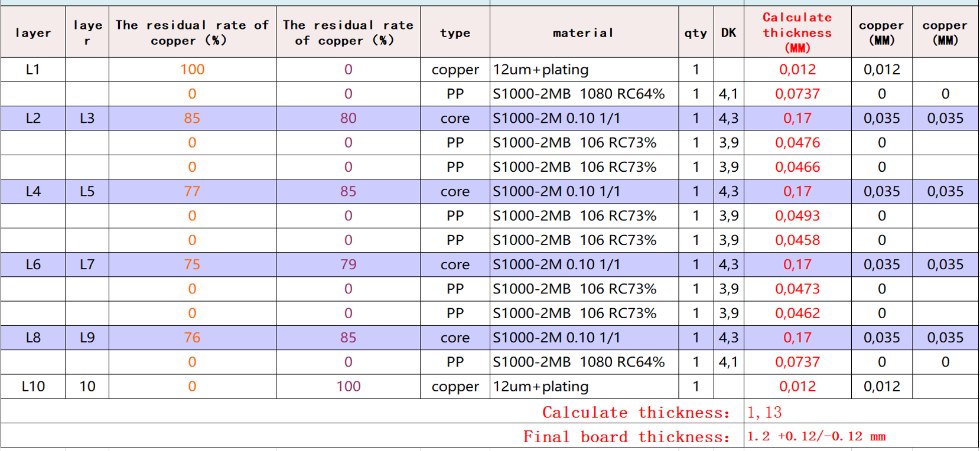This screenshot has width=980, height=451.
Task: Click the L10 layer cell
Action: coord(33,387)
